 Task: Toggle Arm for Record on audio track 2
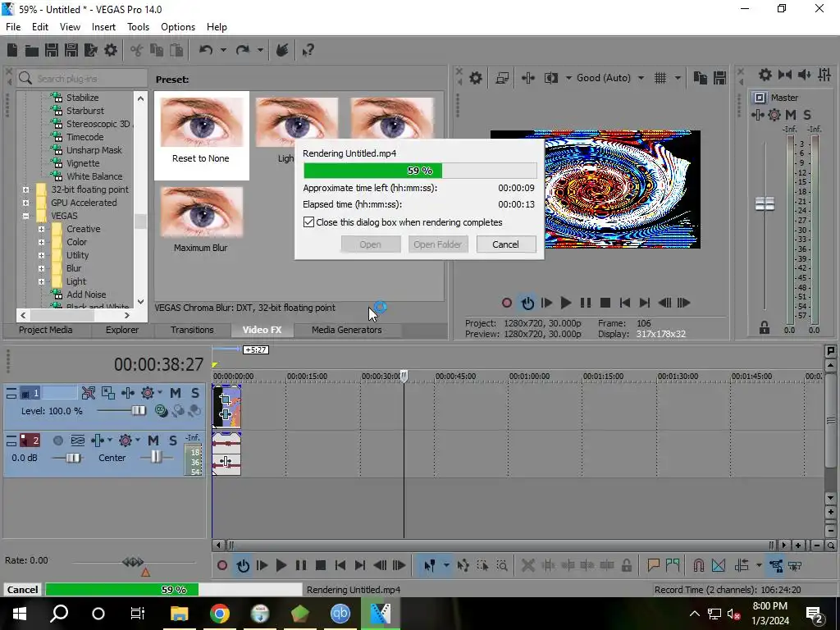(58, 441)
